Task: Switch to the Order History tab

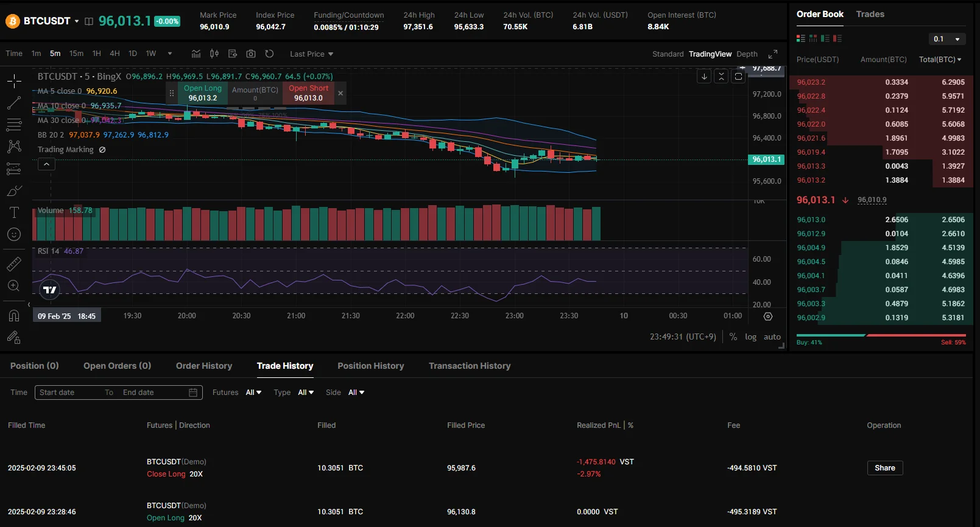Action: pos(204,366)
